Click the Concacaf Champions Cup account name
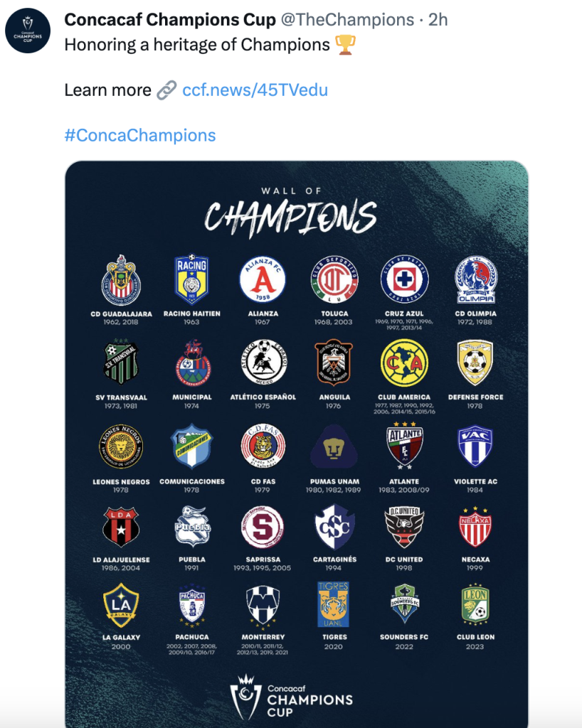The width and height of the screenshot is (582, 728). point(170,20)
